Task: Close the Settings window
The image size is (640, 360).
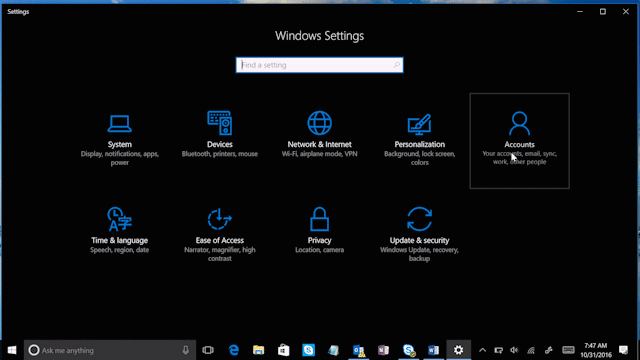Action: (x=626, y=12)
